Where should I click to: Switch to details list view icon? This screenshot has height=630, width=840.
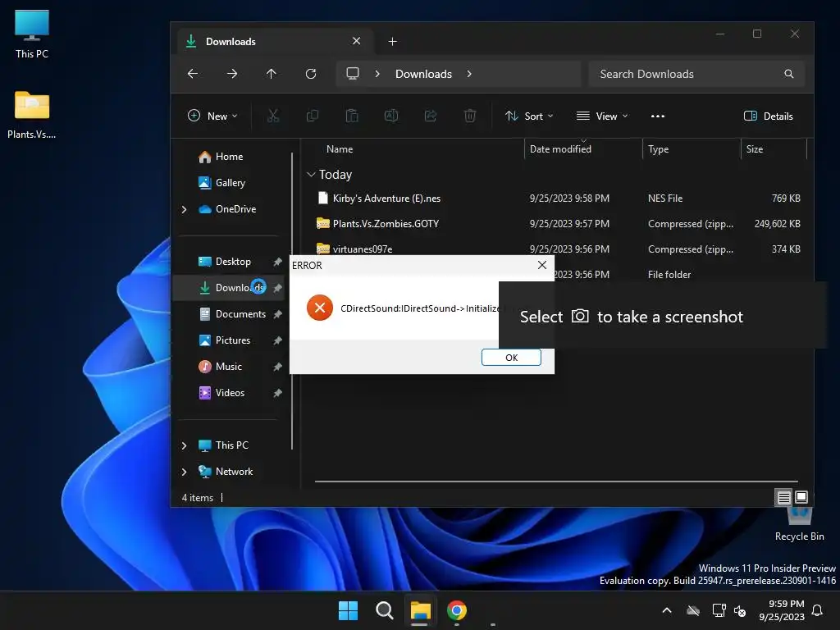(x=783, y=498)
